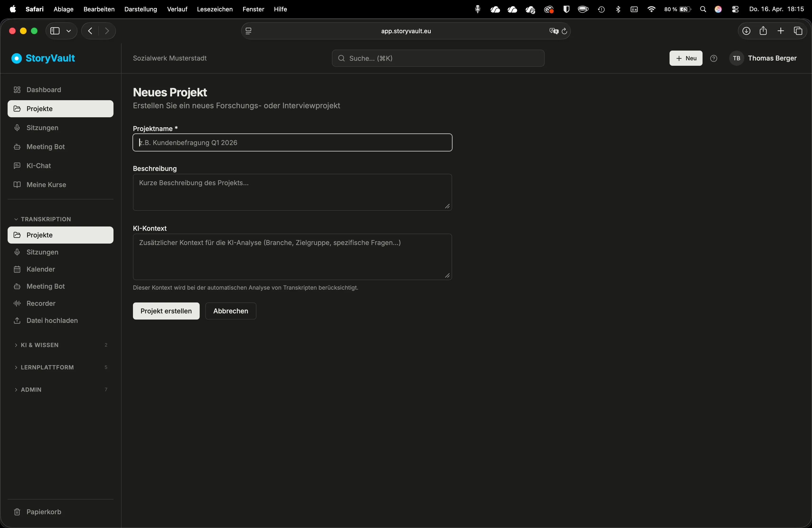Open a new Safari tab with plus icon
Image resolution: width=812 pixels, height=528 pixels.
781,31
